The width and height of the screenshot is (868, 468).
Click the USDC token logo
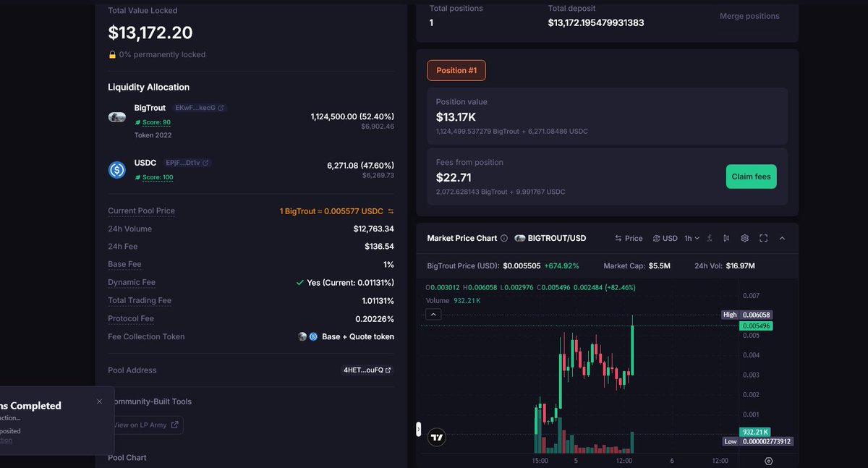tap(117, 170)
